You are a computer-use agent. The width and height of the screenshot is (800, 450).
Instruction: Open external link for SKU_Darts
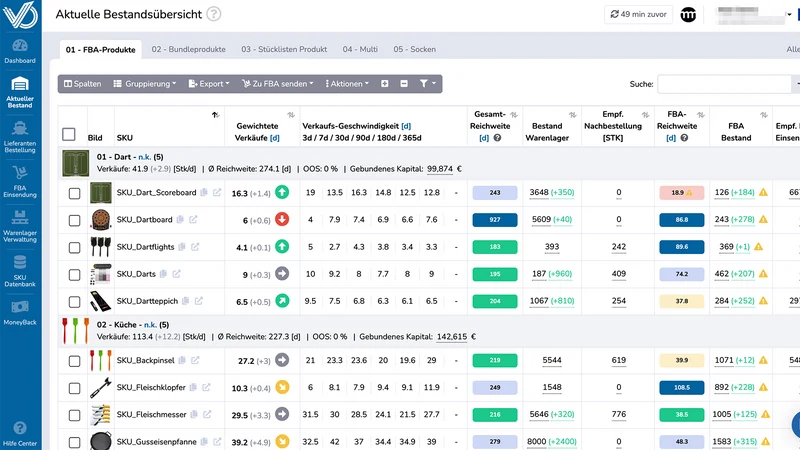point(177,274)
